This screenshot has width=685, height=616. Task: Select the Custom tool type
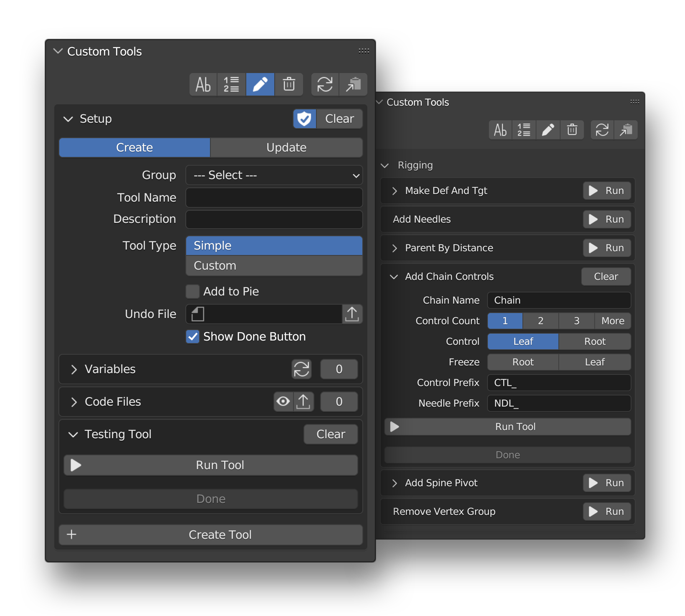pyautogui.click(x=274, y=266)
